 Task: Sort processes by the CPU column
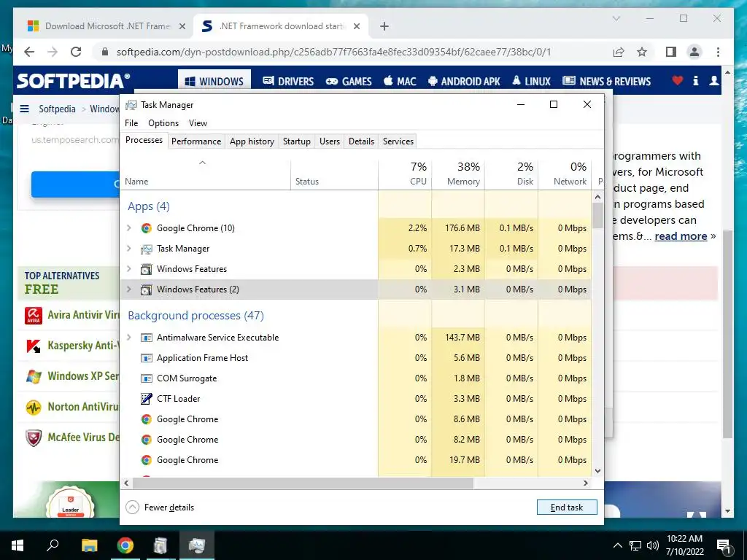(405, 174)
